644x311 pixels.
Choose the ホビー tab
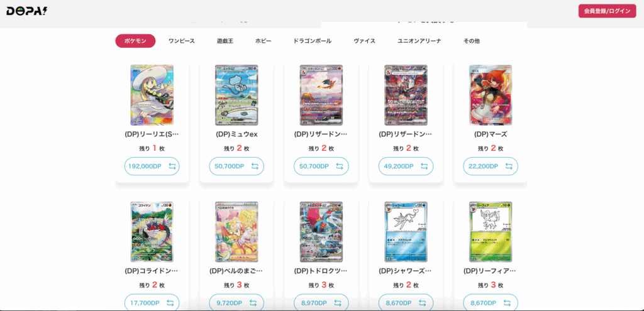pos(264,41)
